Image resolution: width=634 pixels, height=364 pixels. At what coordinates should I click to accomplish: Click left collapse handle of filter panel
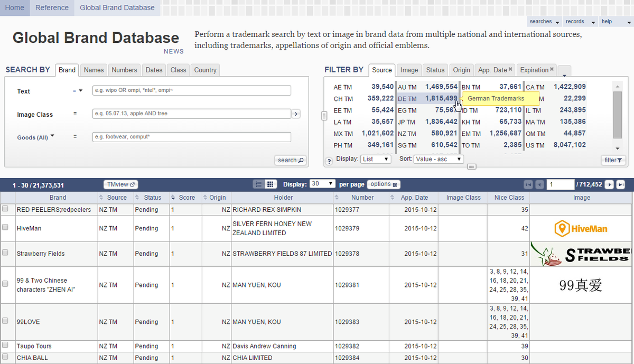click(324, 116)
